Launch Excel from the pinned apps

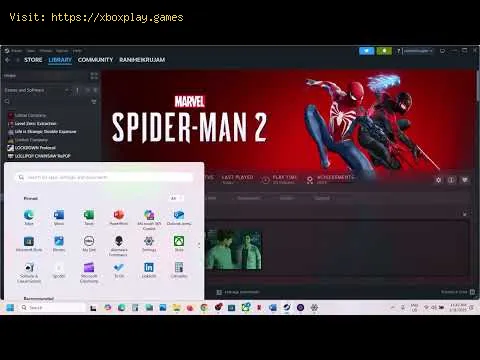tap(89, 217)
